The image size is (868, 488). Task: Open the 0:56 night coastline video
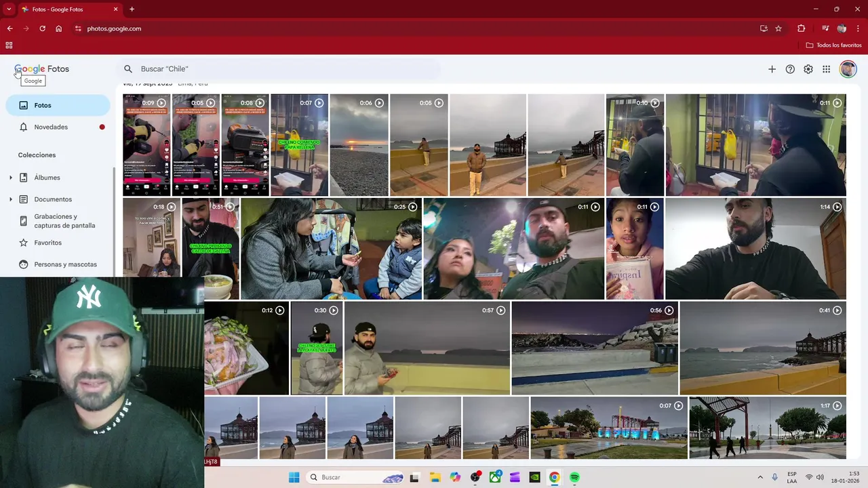coord(595,348)
